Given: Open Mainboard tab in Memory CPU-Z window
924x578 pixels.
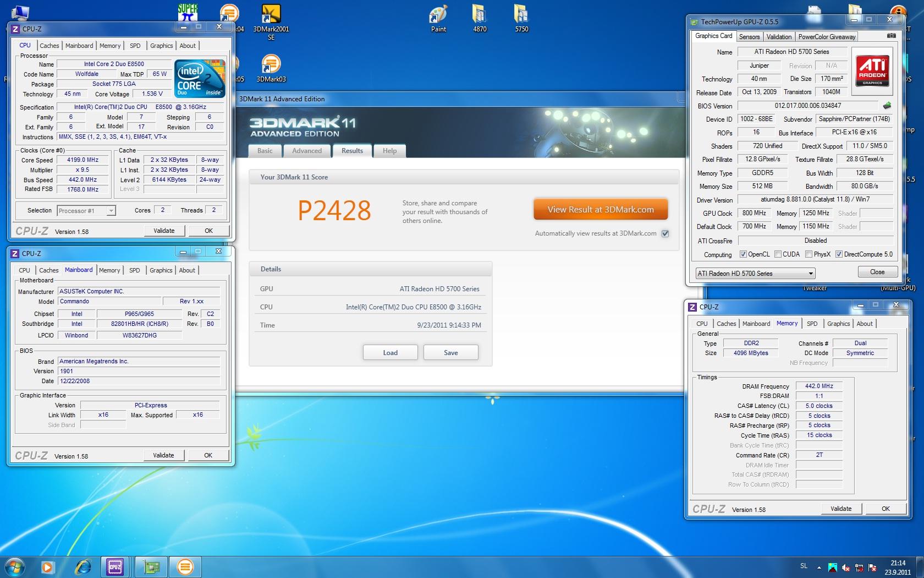Looking at the screenshot, I should point(756,324).
